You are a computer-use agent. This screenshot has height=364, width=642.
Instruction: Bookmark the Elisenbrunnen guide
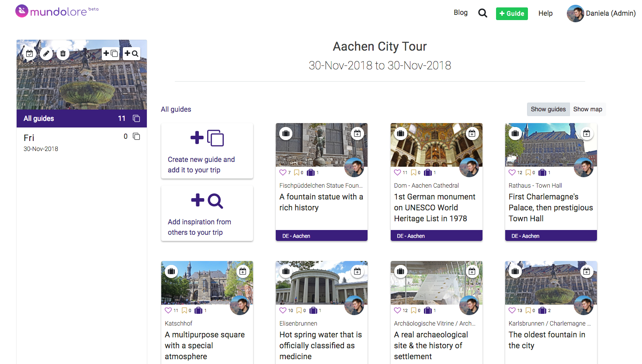coord(299,310)
